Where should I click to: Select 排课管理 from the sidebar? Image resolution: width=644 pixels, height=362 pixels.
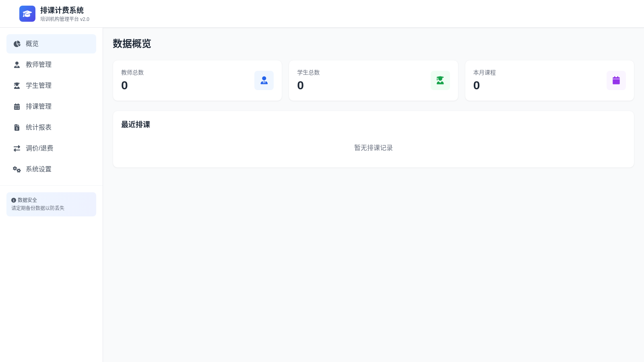(x=51, y=107)
